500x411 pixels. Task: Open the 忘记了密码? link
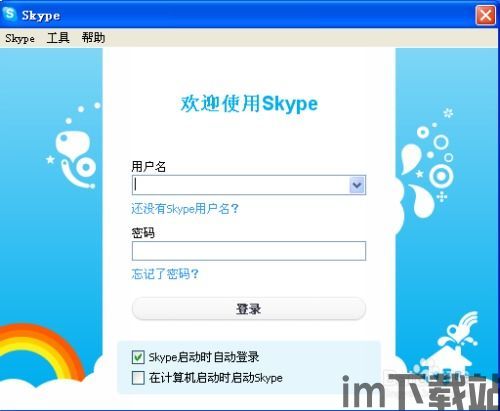point(165,274)
